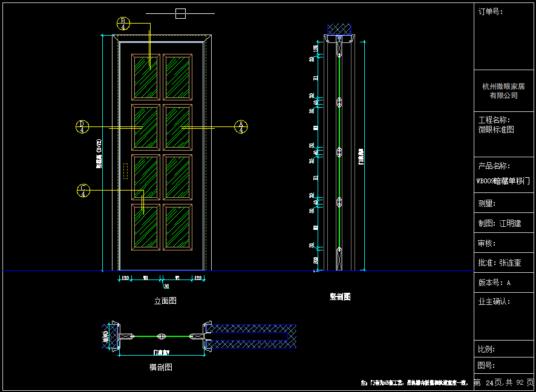Screen dimensions: 536x392
Task: Click the 订单号 field in title block
Action: pos(491,11)
